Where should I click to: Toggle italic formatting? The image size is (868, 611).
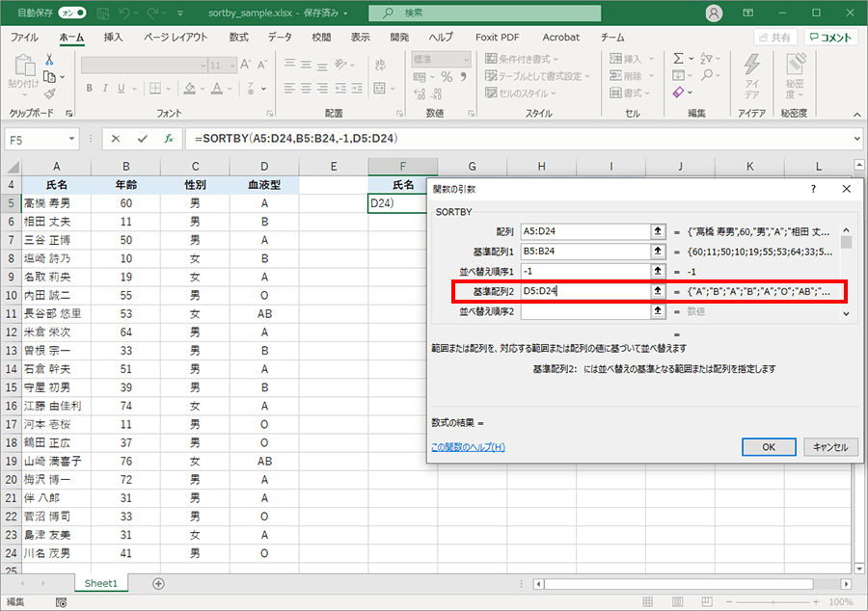[x=104, y=88]
